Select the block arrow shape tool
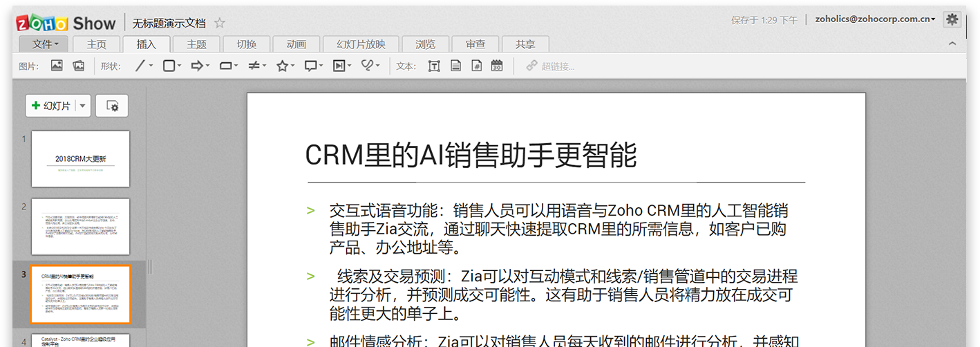This screenshot has width=980, height=347. coord(197,66)
